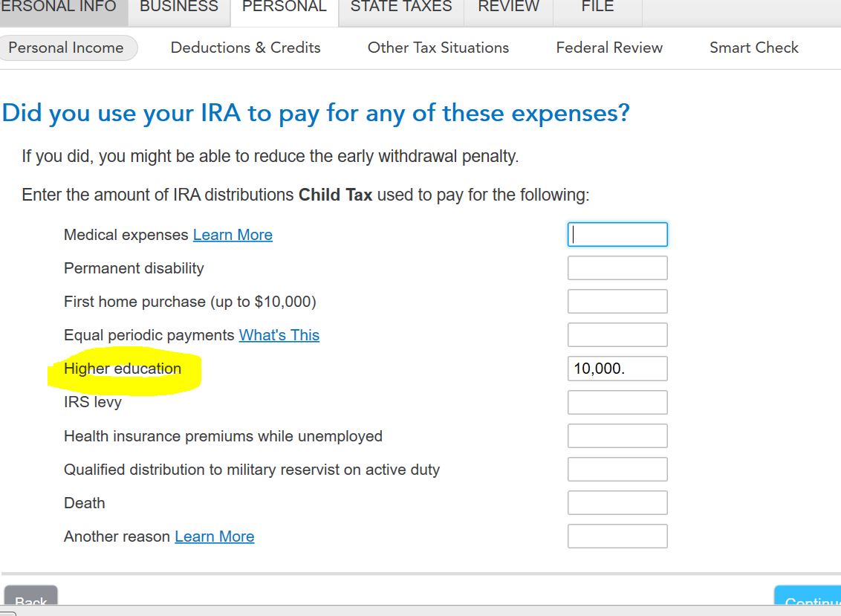Screen dimensions: 841x616
Task: Click the IRS levy amount field
Action: coord(617,403)
